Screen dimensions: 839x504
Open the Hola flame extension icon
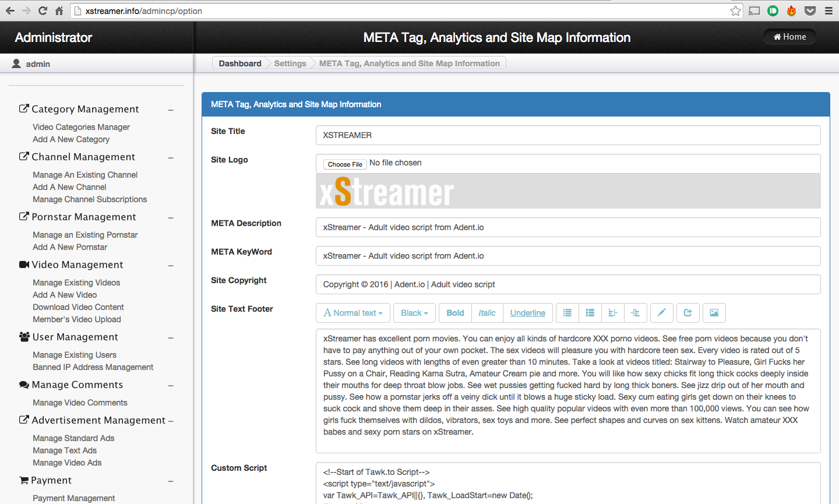pos(791,10)
